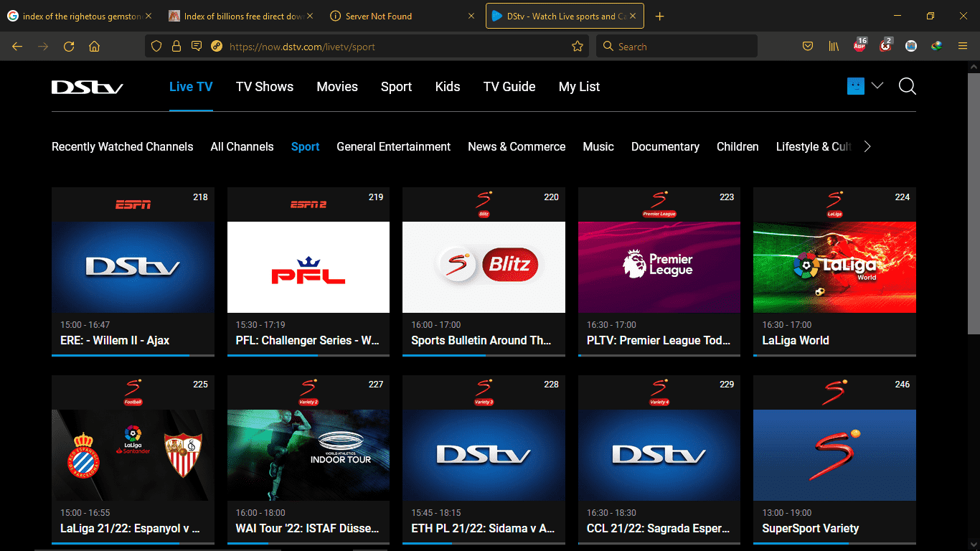Open the browser hamburger menu
Image resolution: width=980 pixels, height=551 pixels.
click(x=963, y=47)
